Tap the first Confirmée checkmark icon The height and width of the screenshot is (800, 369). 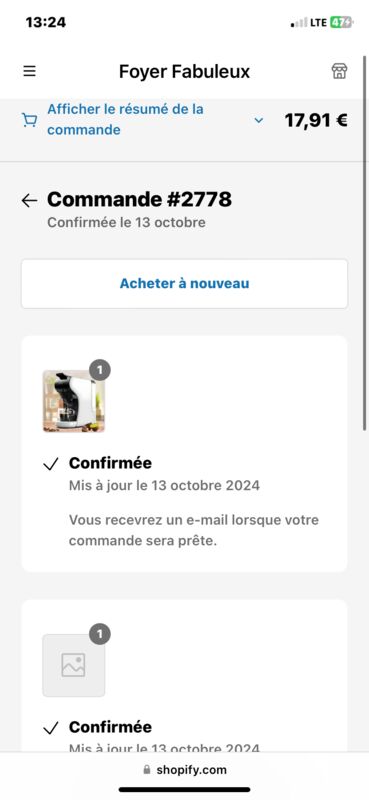point(51,464)
